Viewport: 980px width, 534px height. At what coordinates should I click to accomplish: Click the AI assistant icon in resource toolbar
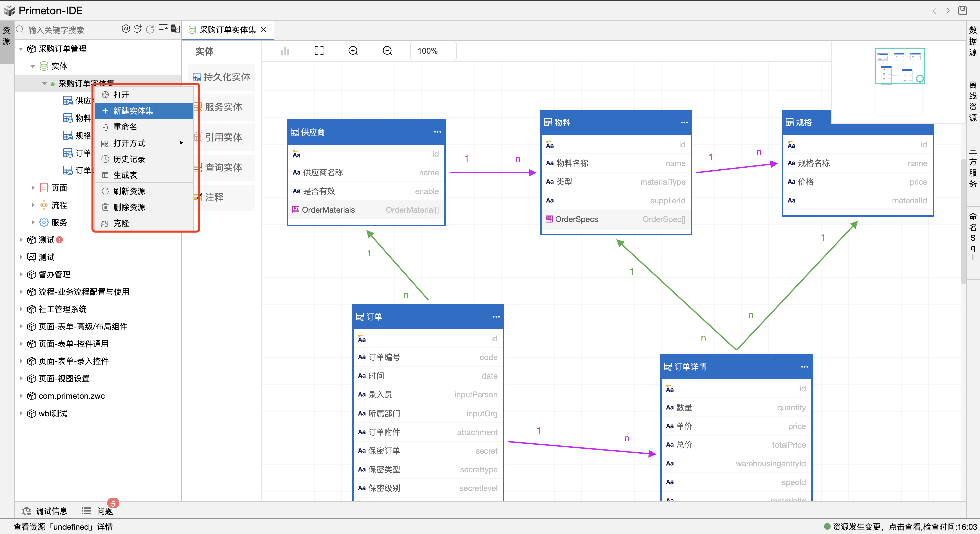click(x=125, y=29)
